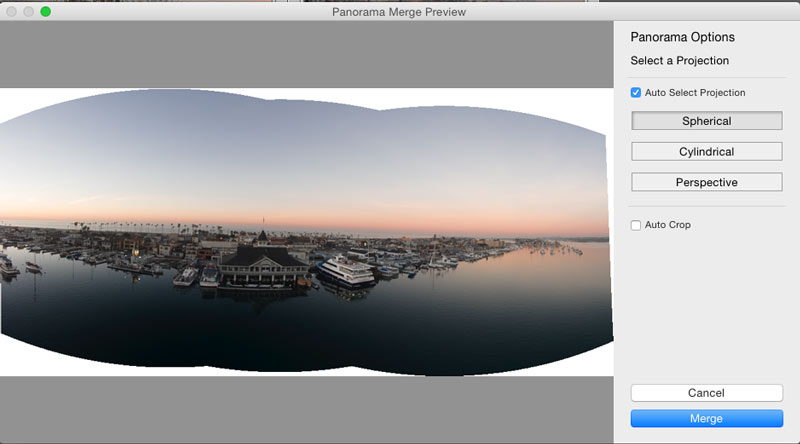Viewport: 800px width, 444px height.
Task: Click the "Panorama Merge Preview" window title
Action: 399,12
